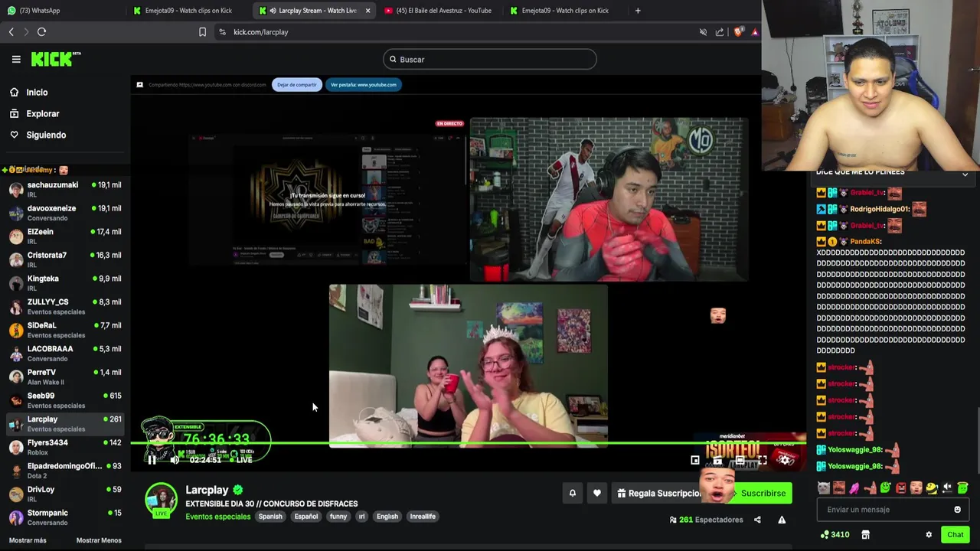Focus the Buscar search field
This screenshot has width=980, height=551.
[490, 59]
